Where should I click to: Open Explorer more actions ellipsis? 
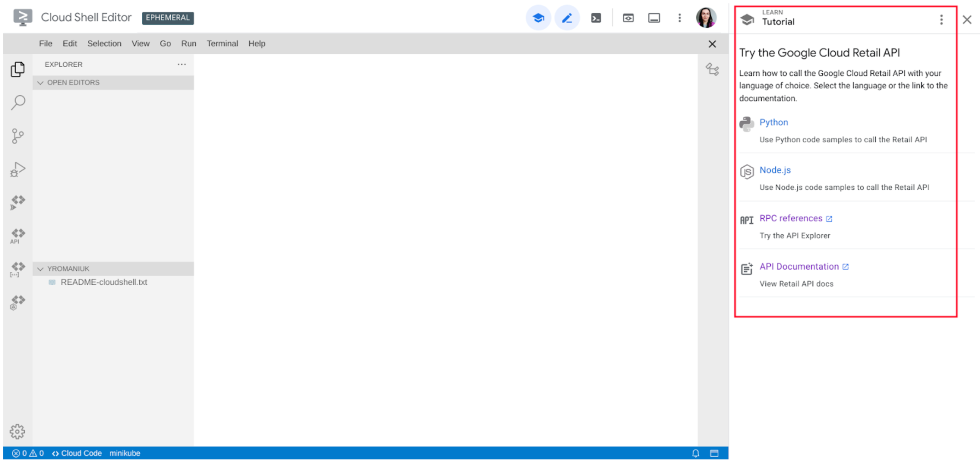(182, 64)
